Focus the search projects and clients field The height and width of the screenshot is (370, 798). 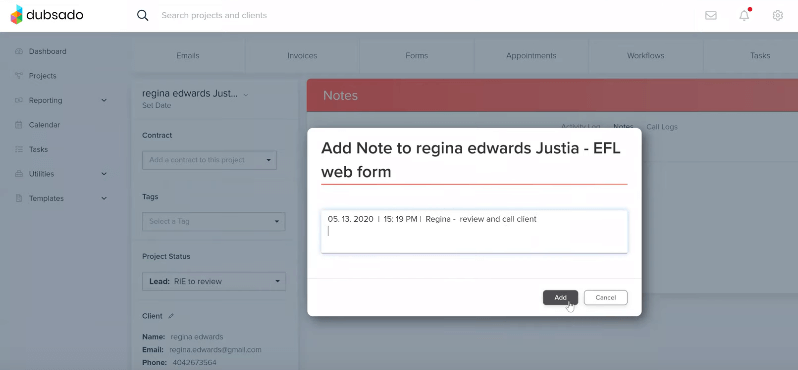click(214, 15)
